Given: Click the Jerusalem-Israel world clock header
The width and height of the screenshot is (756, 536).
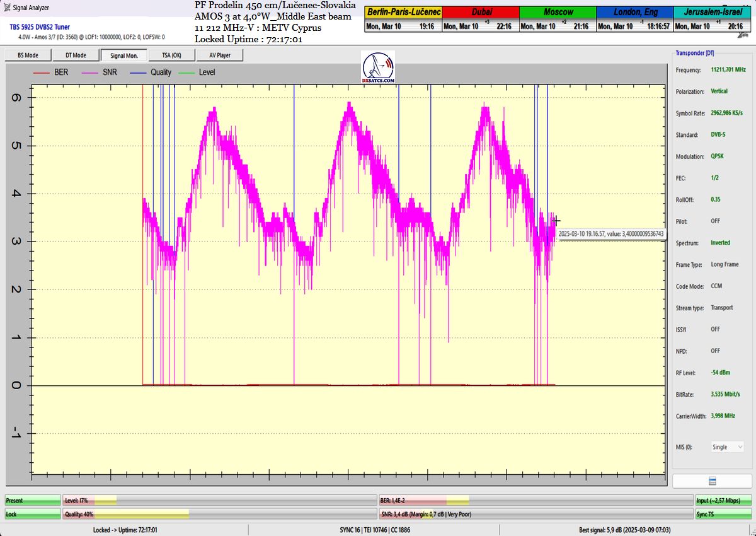Looking at the screenshot, I should point(712,12).
